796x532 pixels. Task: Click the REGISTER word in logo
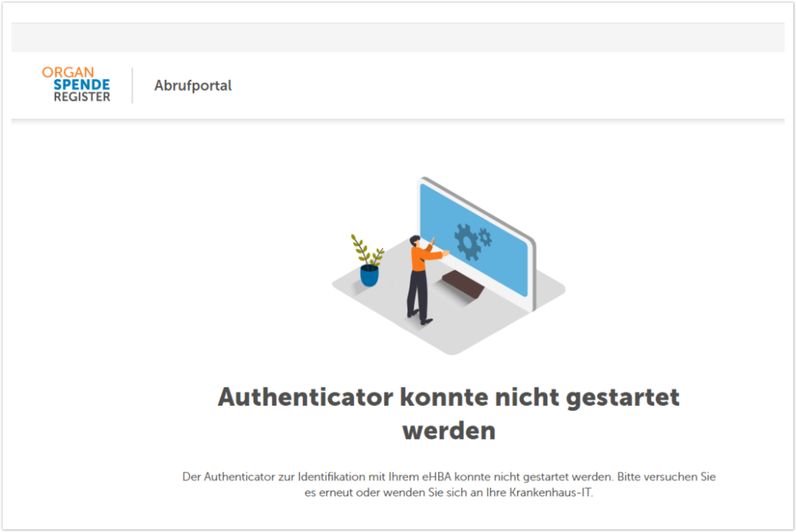[x=82, y=97]
